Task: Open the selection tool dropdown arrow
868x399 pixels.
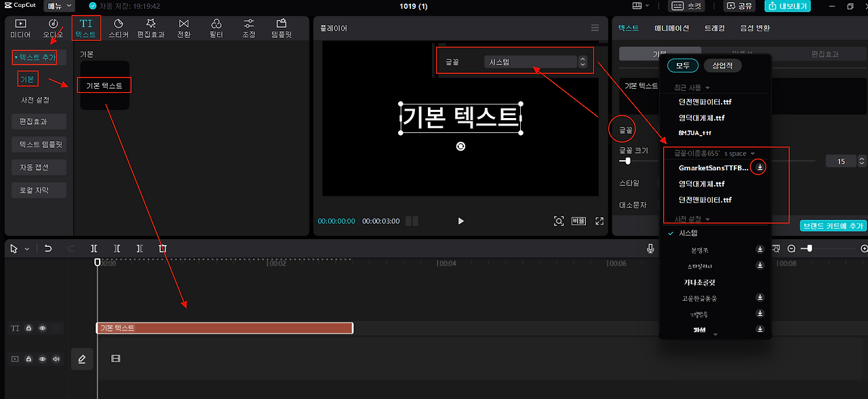Action: coord(27,249)
